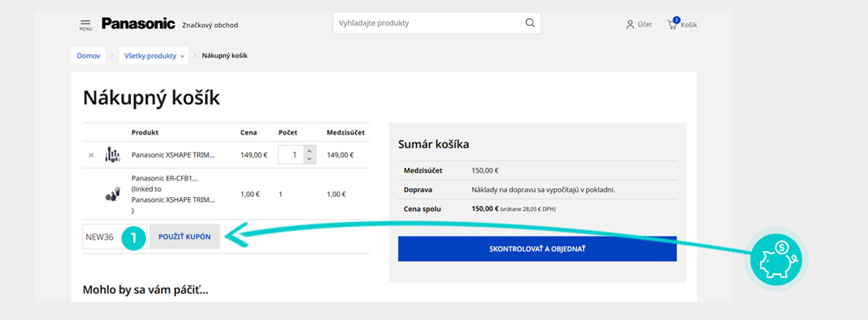This screenshot has width=868, height=320.
Task: Click the Panasonic logo
Action: [138, 24]
